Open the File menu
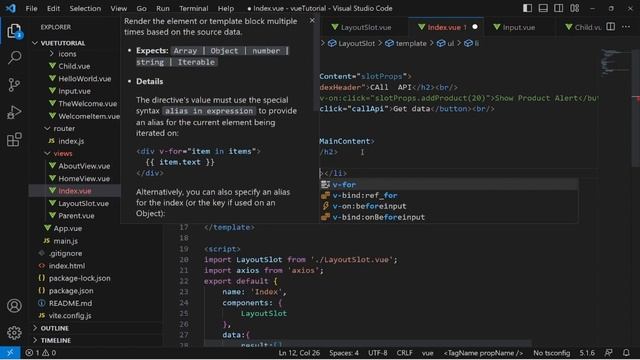640x360 pixels. click(x=31, y=8)
